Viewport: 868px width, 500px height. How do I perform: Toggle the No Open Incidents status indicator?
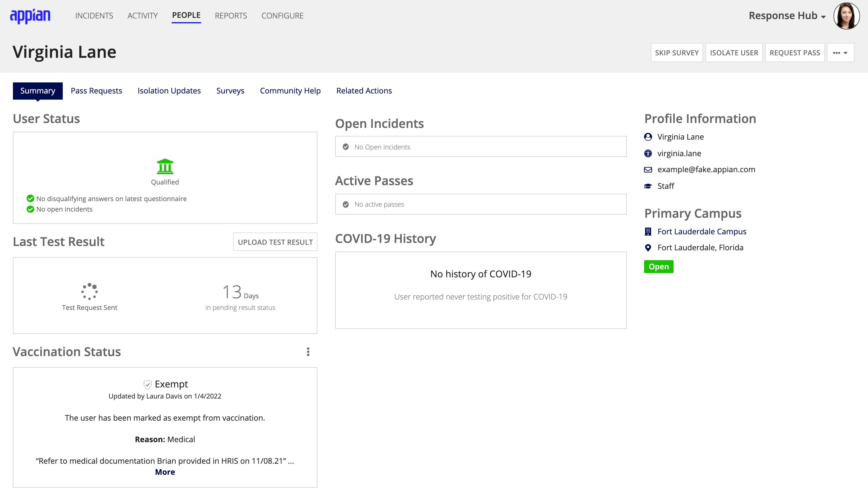pos(346,147)
